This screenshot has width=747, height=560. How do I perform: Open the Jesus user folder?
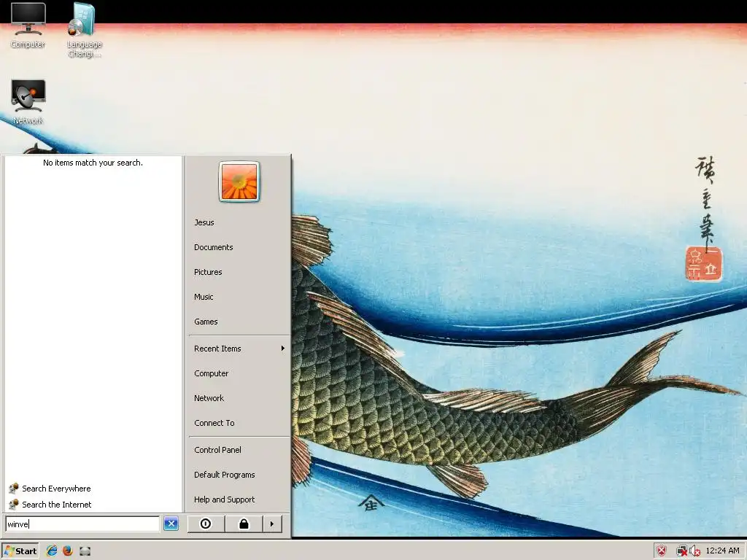click(204, 222)
